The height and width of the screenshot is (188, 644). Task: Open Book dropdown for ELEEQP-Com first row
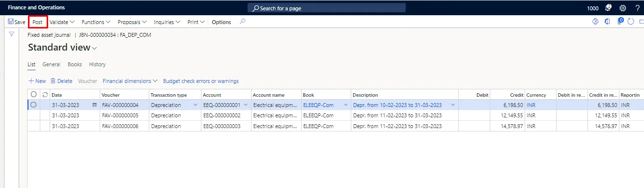tap(345, 105)
